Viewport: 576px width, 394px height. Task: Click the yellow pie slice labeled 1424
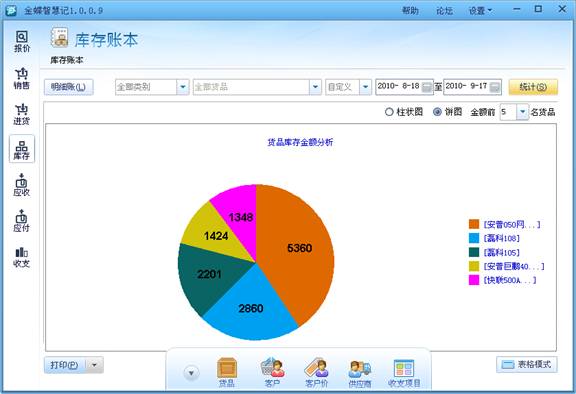[x=216, y=235]
